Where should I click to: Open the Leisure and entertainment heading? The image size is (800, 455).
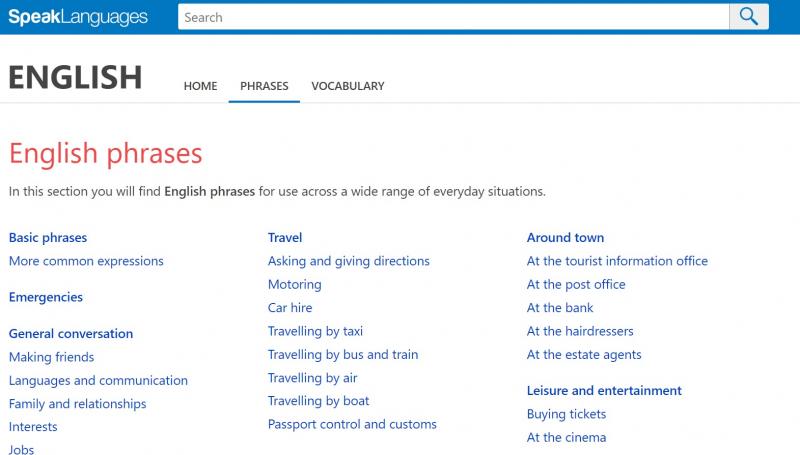click(604, 391)
